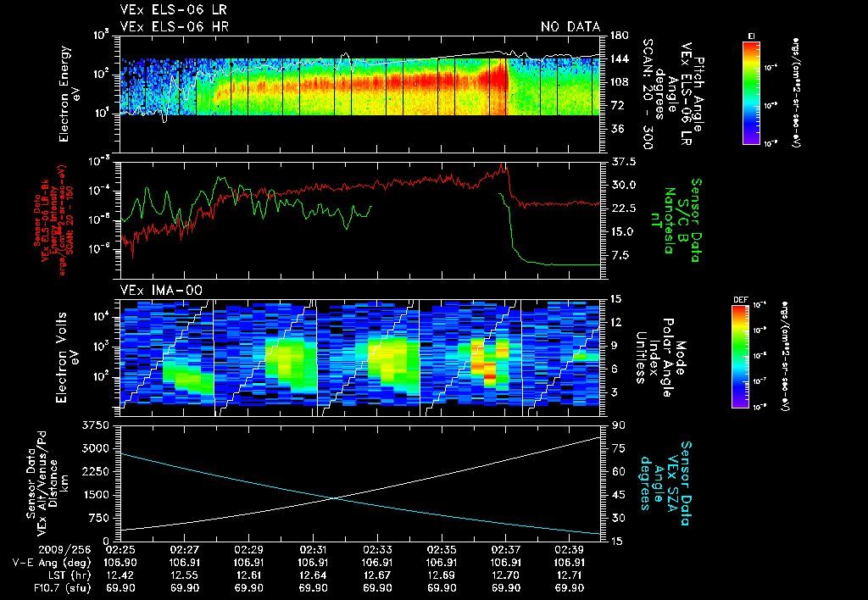Click the "144" pitch angle tick label
Viewport: 868px width, 600px height.
(x=619, y=59)
